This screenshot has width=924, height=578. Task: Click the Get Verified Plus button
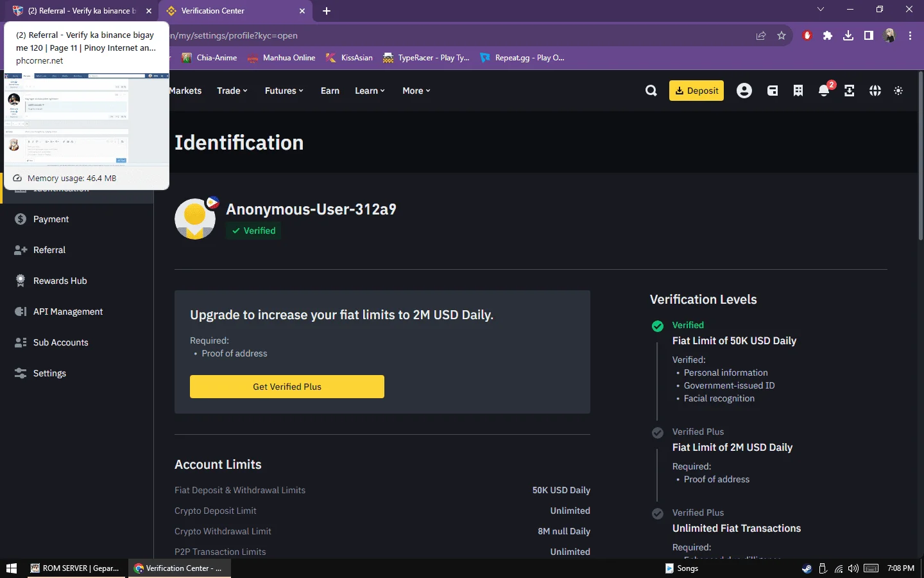[x=287, y=387]
